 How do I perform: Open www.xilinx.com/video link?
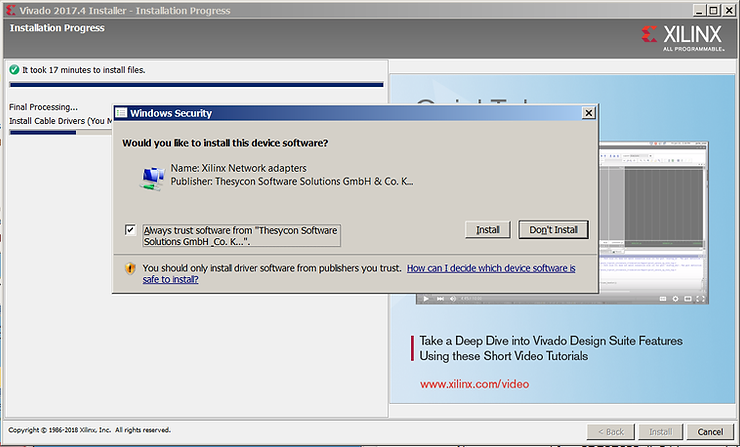coord(474,384)
